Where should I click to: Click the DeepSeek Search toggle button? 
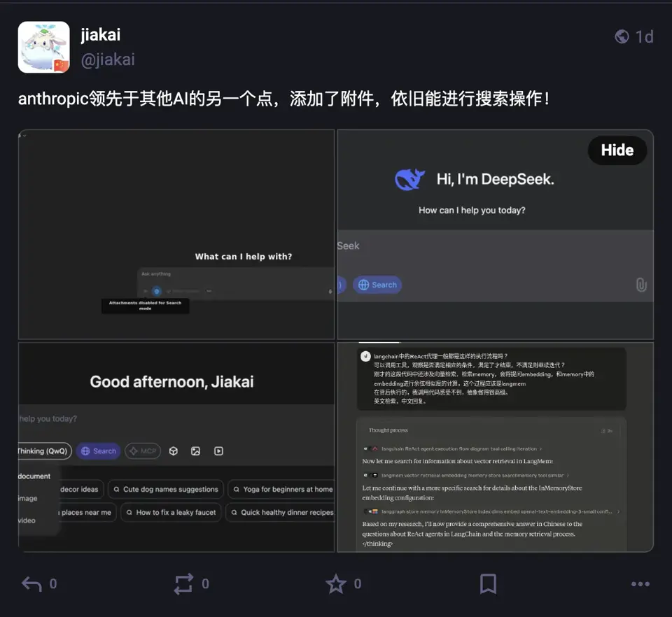[377, 285]
